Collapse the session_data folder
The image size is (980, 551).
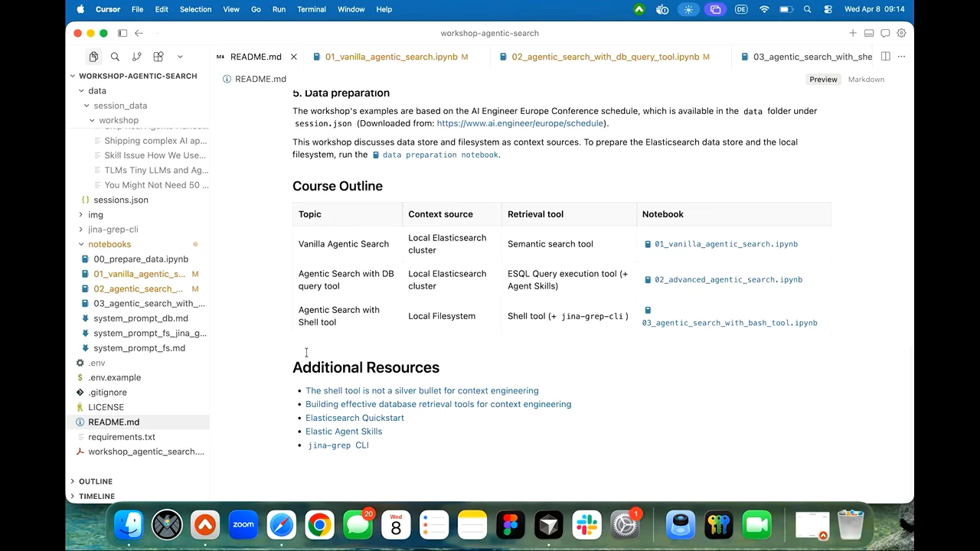click(x=120, y=106)
